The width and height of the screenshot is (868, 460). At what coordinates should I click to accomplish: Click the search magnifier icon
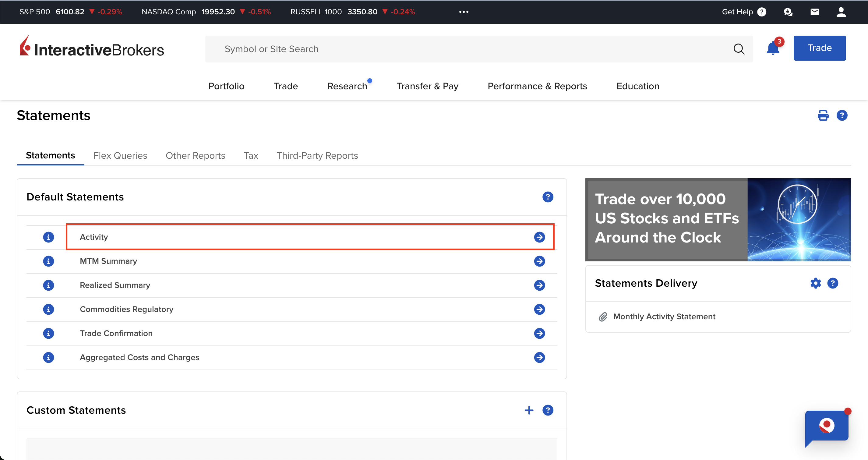click(x=739, y=49)
